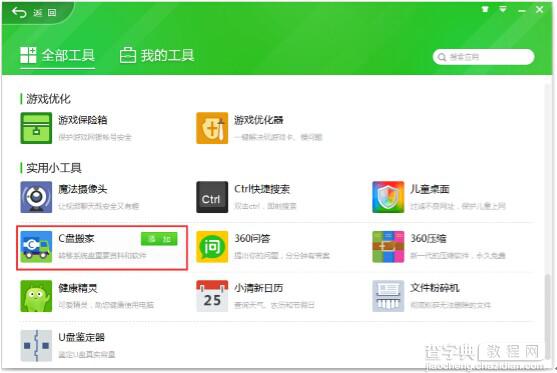
Task: Launch the 儿童桌面 colorful shield icon
Action: pos(388,197)
